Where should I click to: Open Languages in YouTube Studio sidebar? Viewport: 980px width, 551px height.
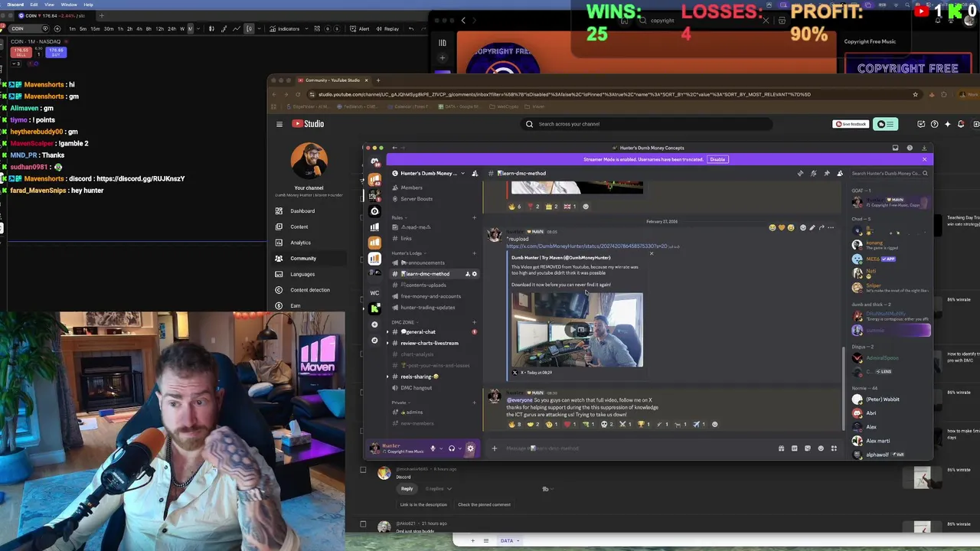tap(302, 274)
